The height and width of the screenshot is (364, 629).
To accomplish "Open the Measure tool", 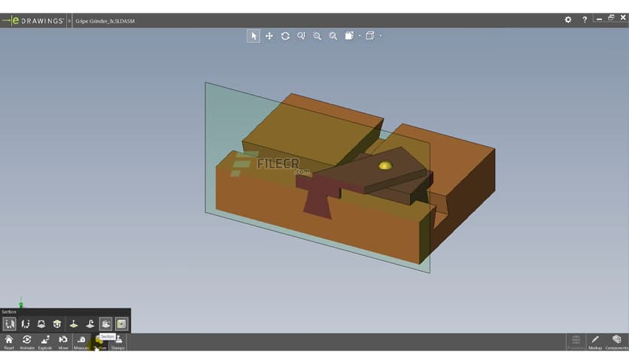I will [81, 342].
